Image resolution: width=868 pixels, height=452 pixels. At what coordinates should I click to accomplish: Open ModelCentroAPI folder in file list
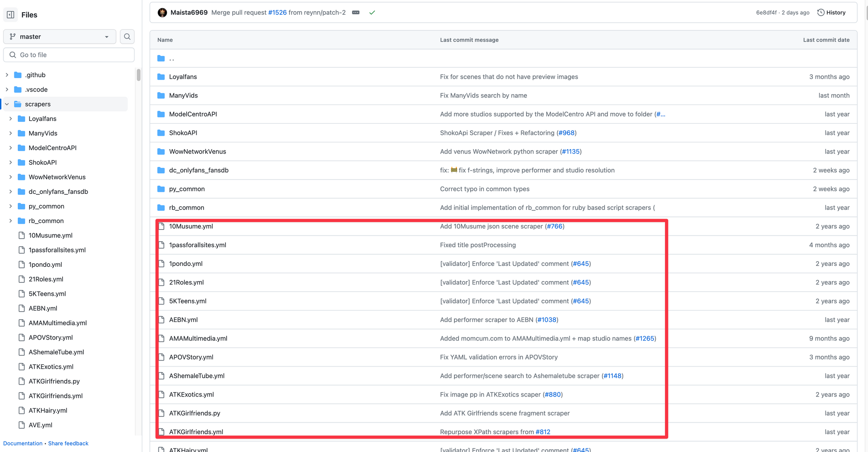pyautogui.click(x=193, y=114)
